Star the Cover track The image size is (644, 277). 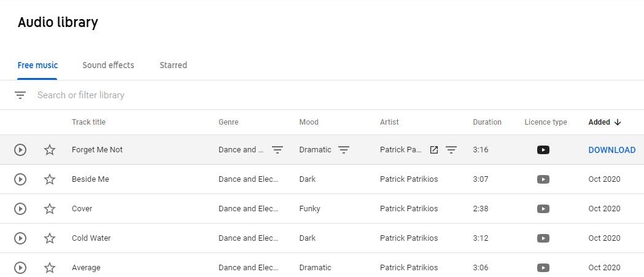pos(50,209)
